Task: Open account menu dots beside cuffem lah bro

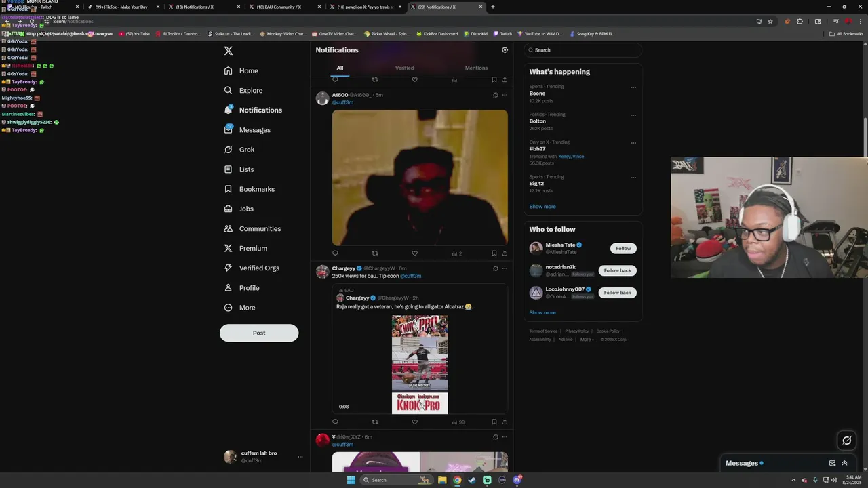Action: tap(300, 457)
